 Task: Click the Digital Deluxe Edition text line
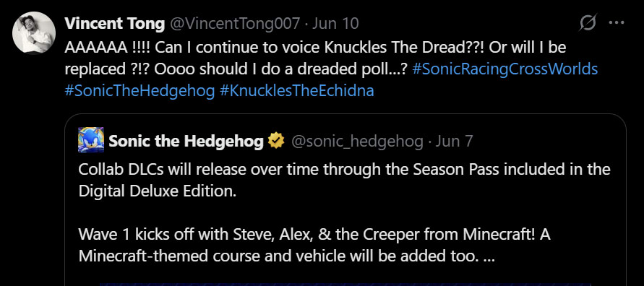pyautogui.click(x=158, y=191)
